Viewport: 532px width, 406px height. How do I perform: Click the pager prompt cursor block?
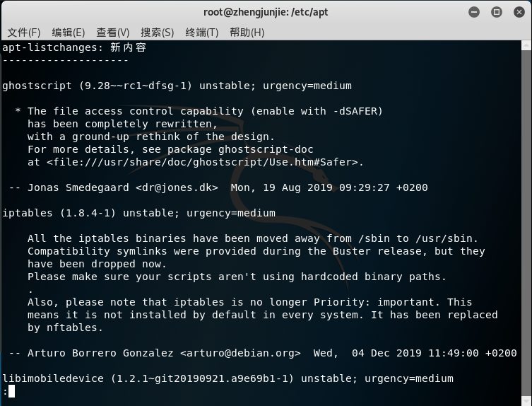(x=11, y=391)
